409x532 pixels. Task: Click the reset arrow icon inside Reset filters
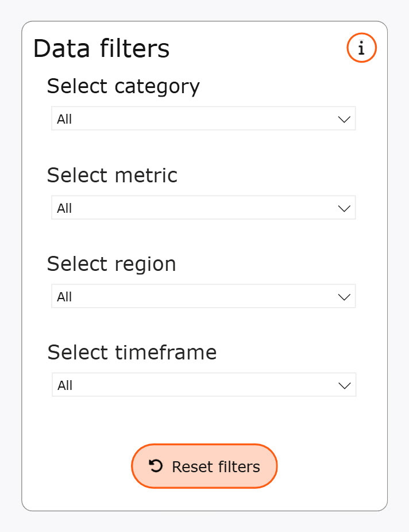pos(155,466)
